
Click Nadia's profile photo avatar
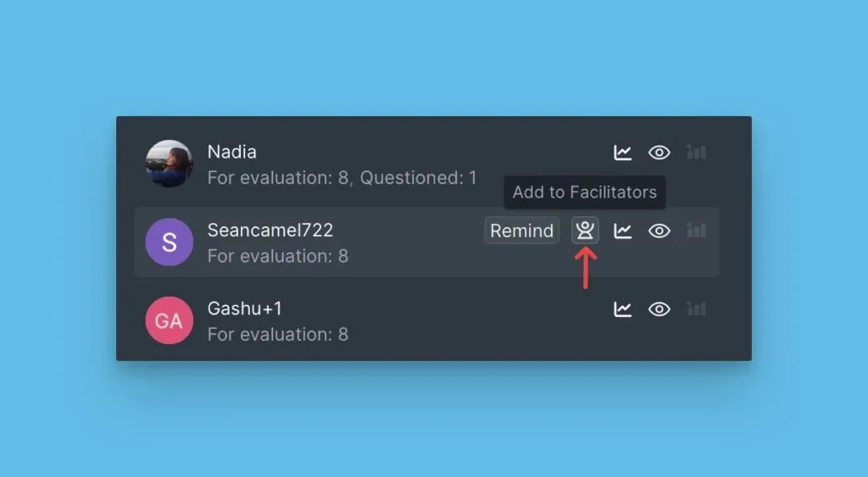(x=170, y=164)
